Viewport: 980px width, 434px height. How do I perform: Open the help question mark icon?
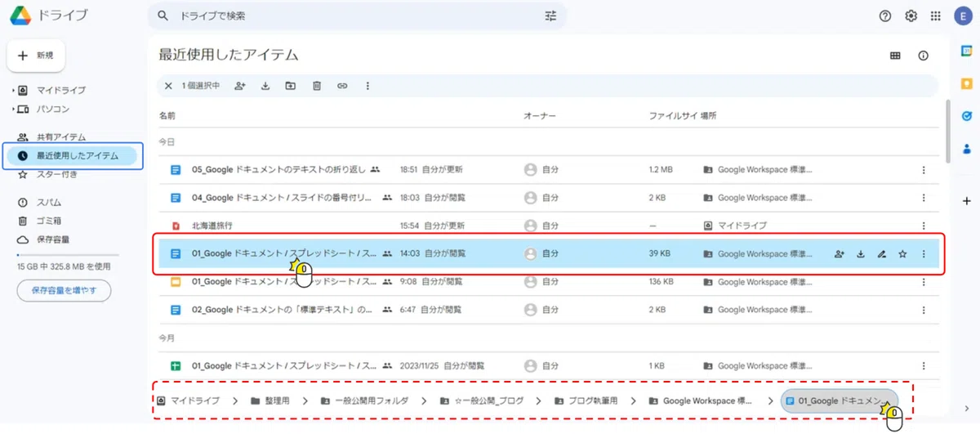tap(884, 16)
